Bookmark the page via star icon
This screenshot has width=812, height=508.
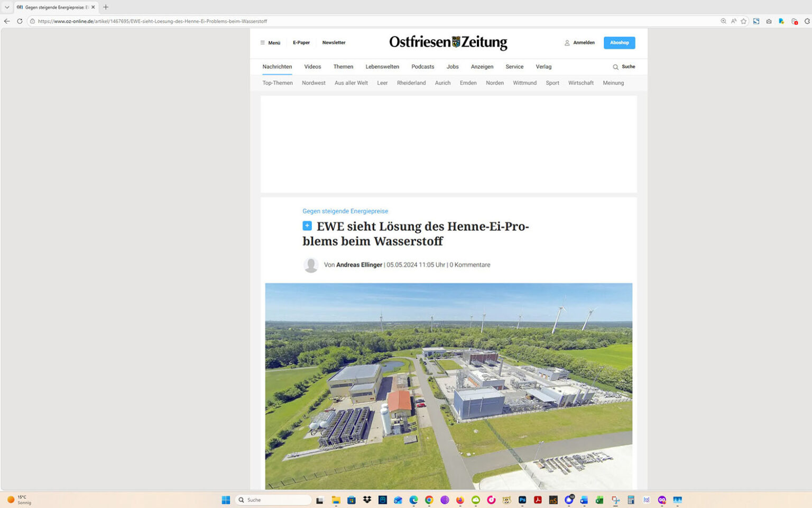(x=743, y=21)
